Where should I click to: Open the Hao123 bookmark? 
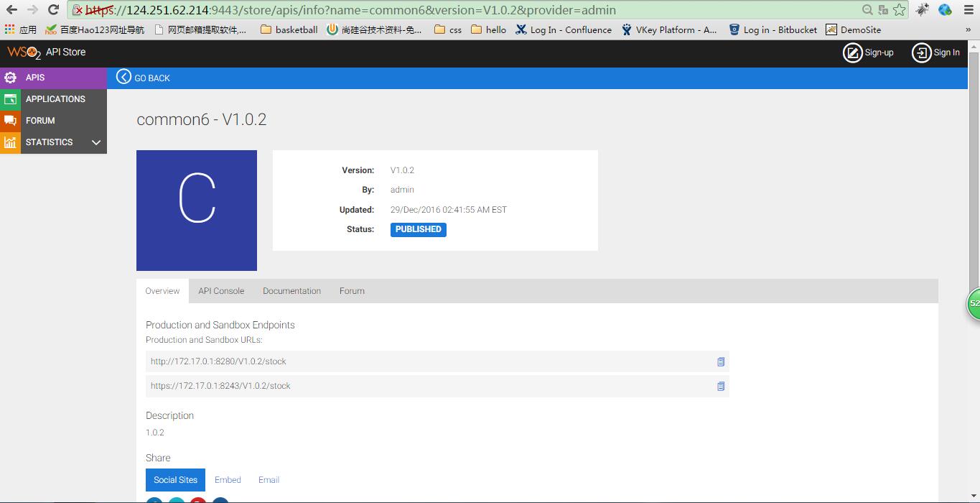click(x=95, y=29)
